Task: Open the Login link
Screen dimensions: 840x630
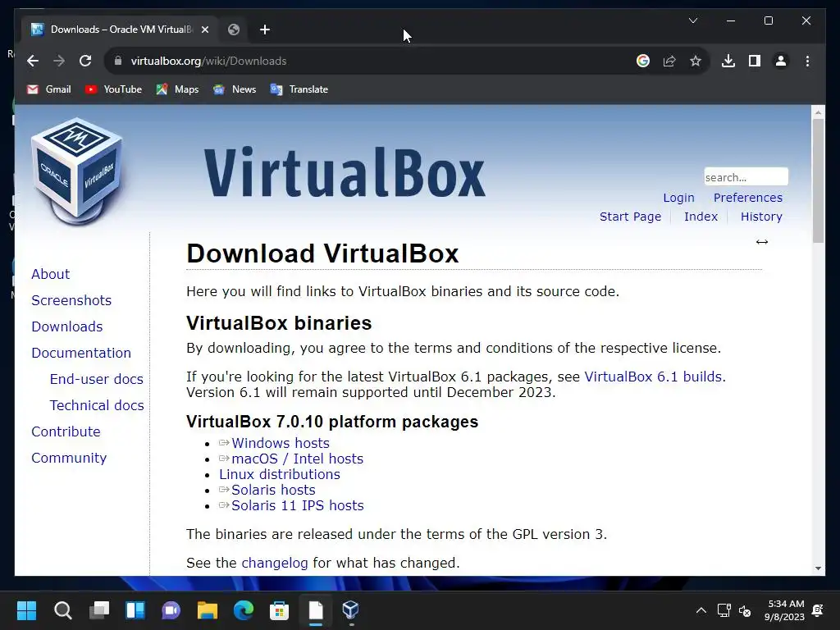Action: point(678,198)
